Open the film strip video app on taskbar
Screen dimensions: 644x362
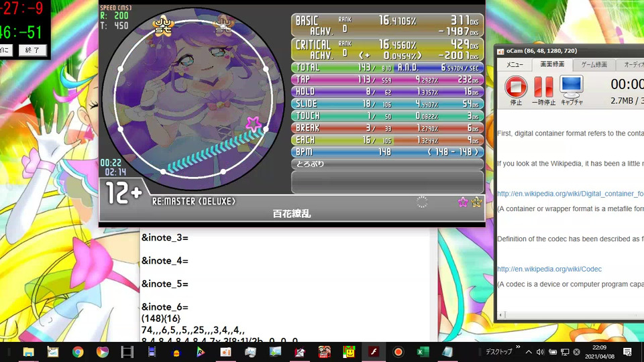(x=127, y=352)
